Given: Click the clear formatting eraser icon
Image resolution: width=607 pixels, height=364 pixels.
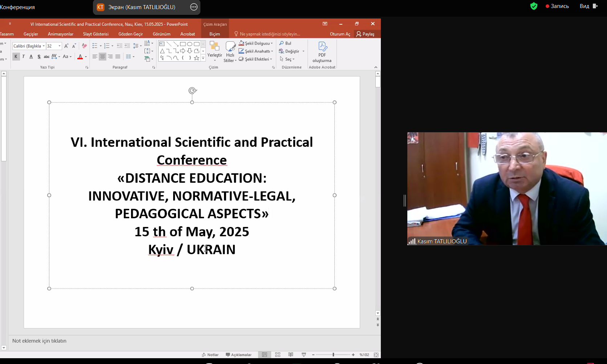Looking at the screenshot, I should tap(84, 46).
